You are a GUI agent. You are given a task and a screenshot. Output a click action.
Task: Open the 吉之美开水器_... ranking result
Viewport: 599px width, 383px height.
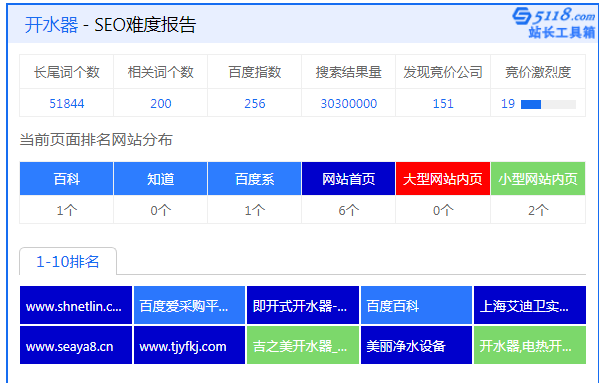click(303, 345)
